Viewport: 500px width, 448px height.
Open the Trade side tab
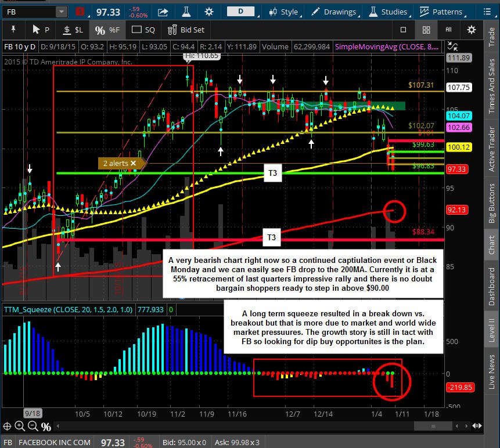[x=492, y=37]
